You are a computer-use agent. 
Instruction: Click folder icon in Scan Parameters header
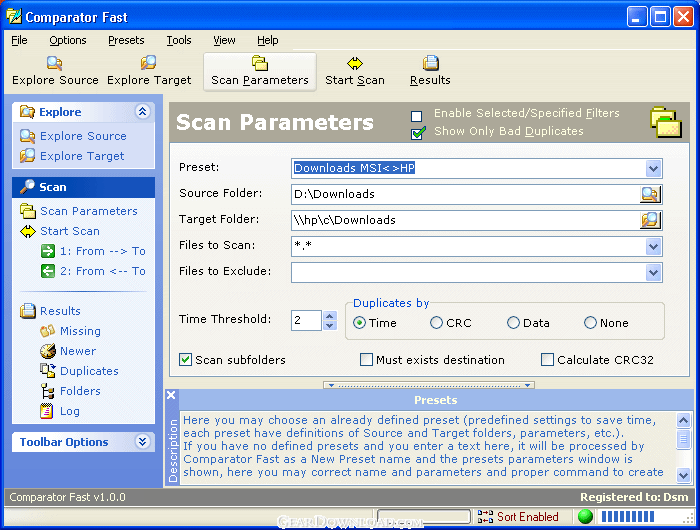pos(666,122)
